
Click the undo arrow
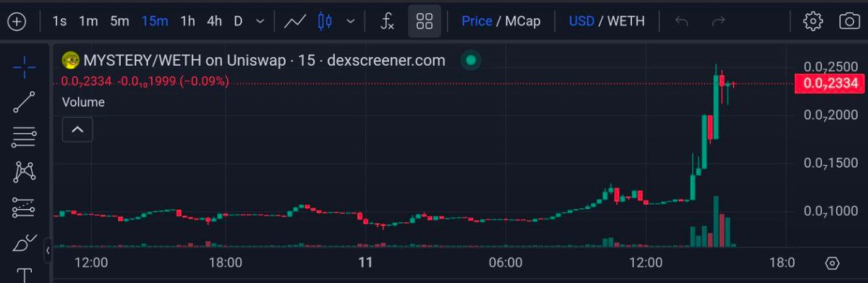681,22
